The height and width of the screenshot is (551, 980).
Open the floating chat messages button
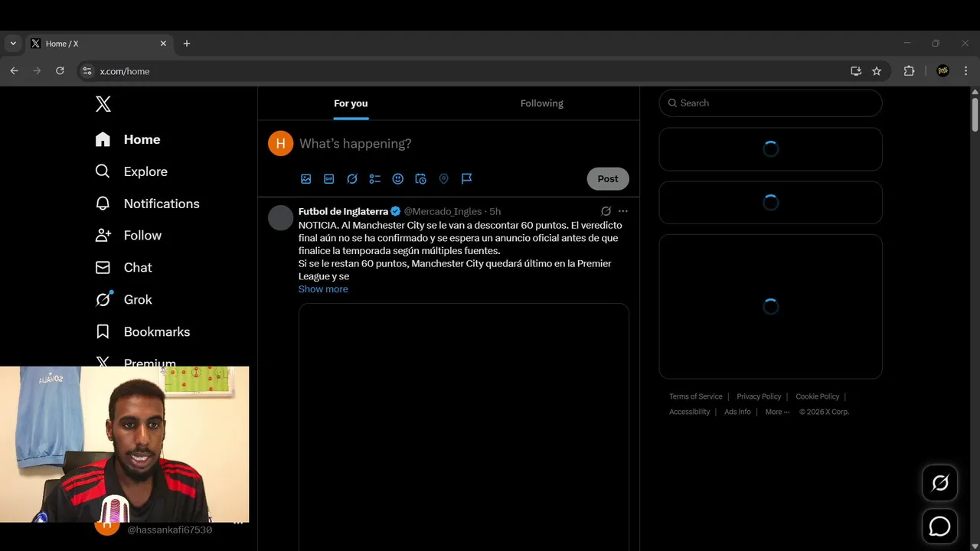pos(939,527)
